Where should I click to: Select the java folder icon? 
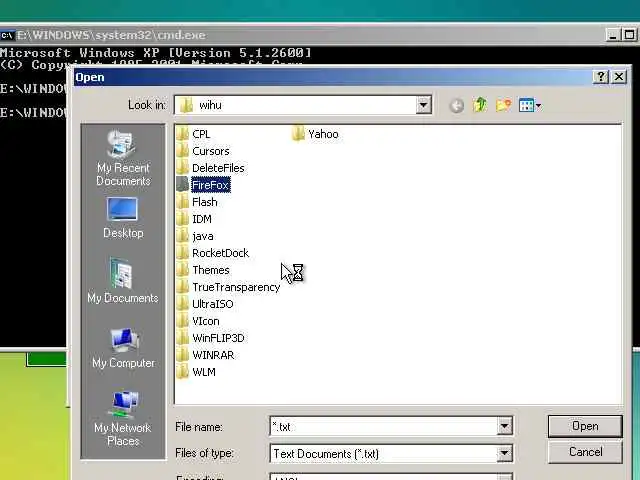tap(182, 236)
